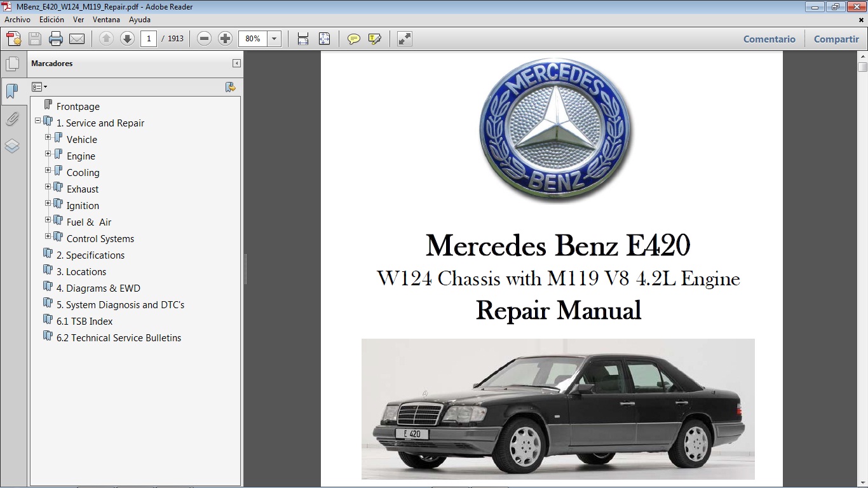
Task: Expand the Ignition bookmark node
Action: tap(48, 203)
